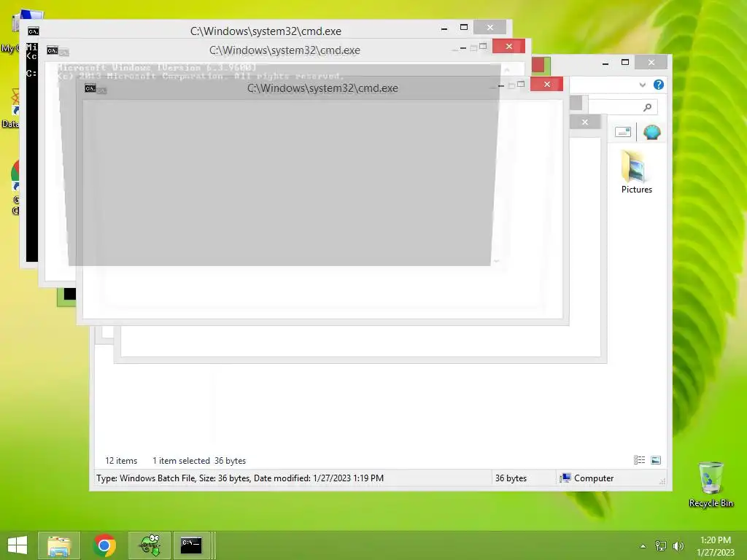The width and height of the screenshot is (747, 560).
Task: Click the front cmd.exe window title bar text
Action: click(x=322, y=88)
